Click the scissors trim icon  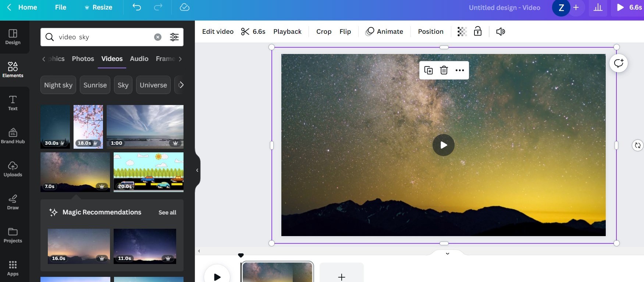point(245,32)
